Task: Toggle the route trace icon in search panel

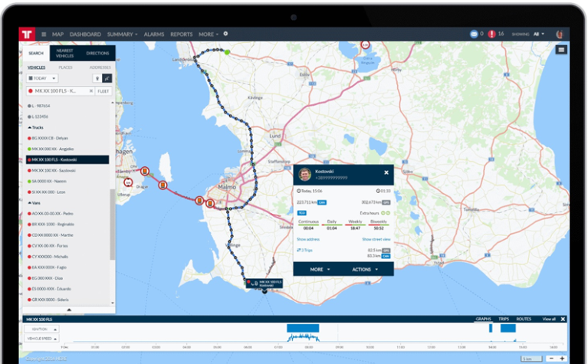Action: 107,78
